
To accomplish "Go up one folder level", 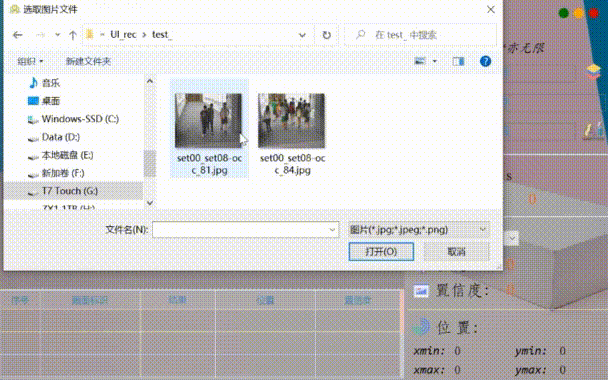I will point(73,35).
